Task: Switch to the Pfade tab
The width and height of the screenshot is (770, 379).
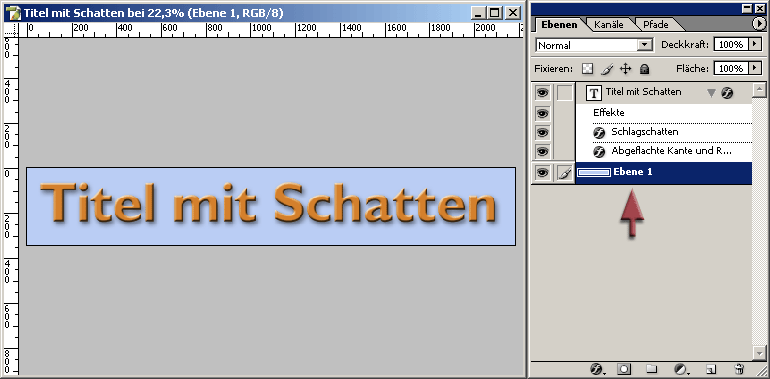Action: pos(656,24)
